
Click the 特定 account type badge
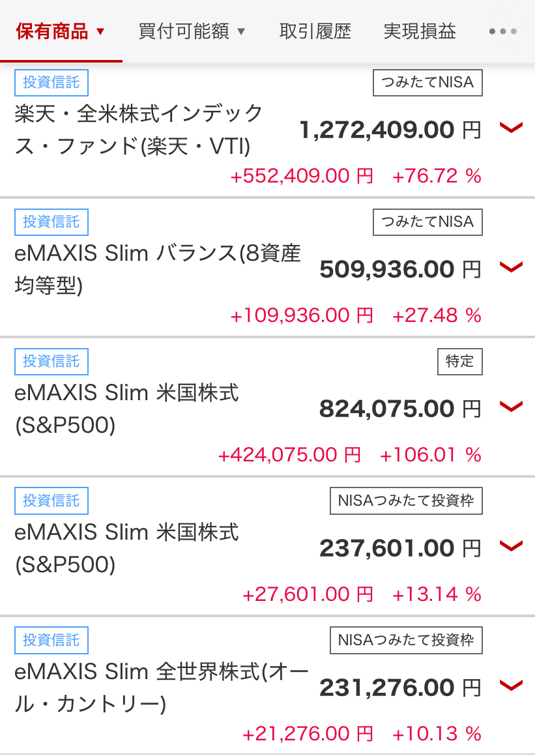(x=460, y=361)
